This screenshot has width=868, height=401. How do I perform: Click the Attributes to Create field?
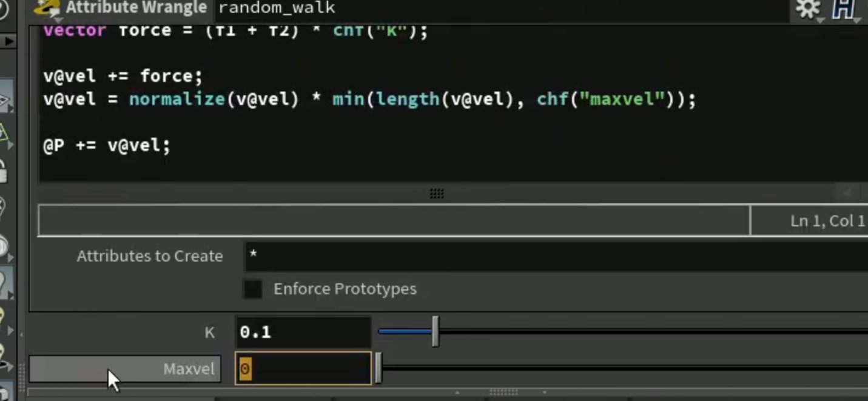point(556,256)
